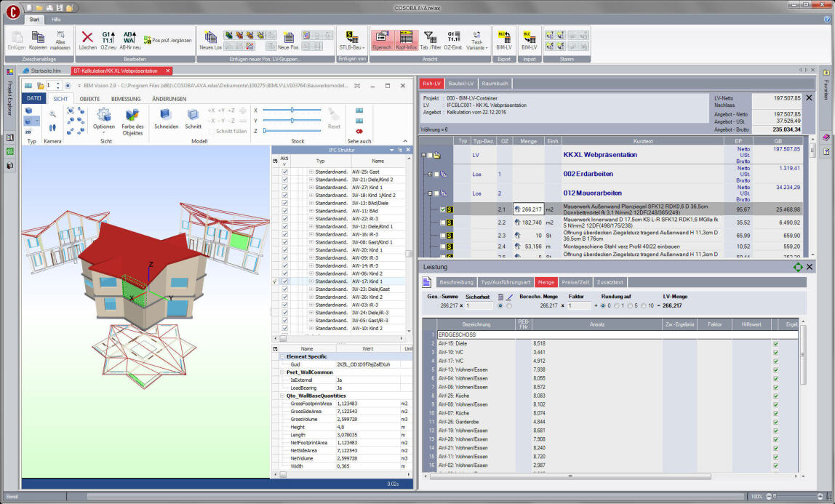Select rounding option 10 under Rundung auf
Viewport: 835px width, 504px height.
(643, 306)
